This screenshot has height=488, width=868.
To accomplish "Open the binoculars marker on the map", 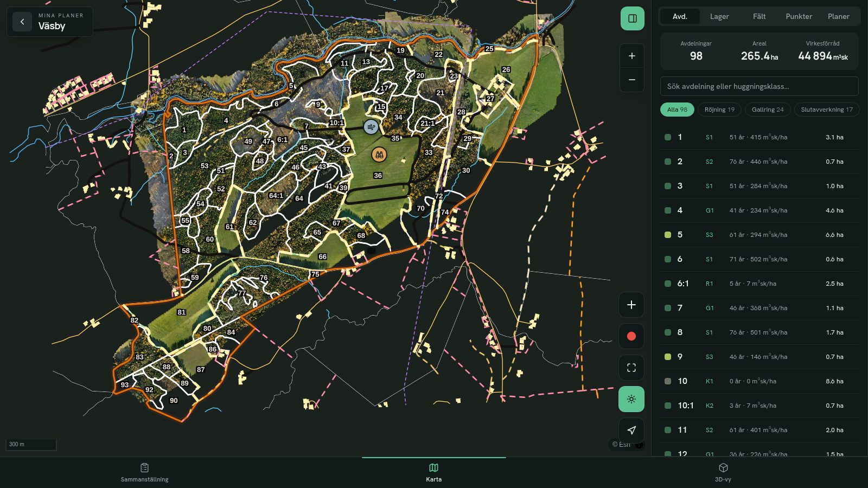I will coord(379,155).
